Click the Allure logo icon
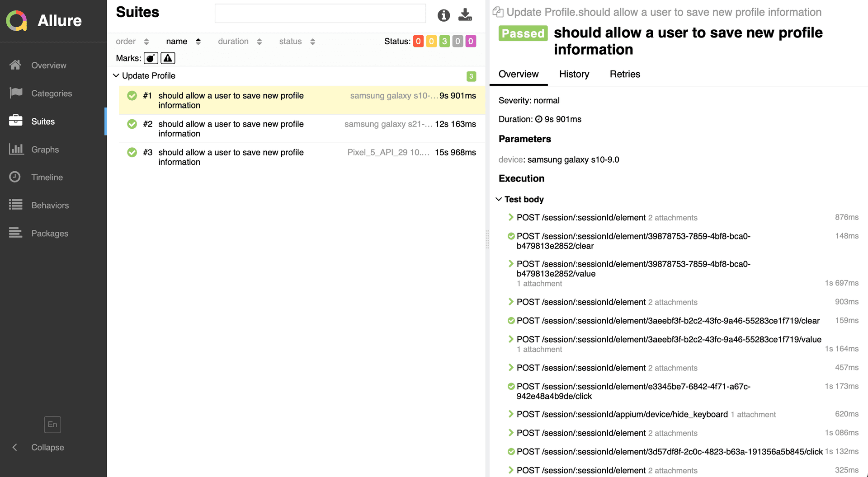 [x=17, y=21]
